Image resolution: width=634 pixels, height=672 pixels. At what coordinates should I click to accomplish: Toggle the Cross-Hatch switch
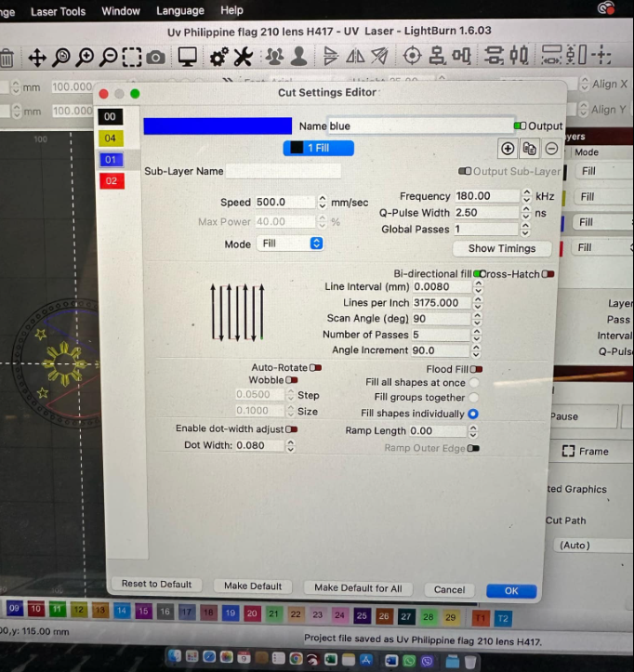[x=548, y=274]
